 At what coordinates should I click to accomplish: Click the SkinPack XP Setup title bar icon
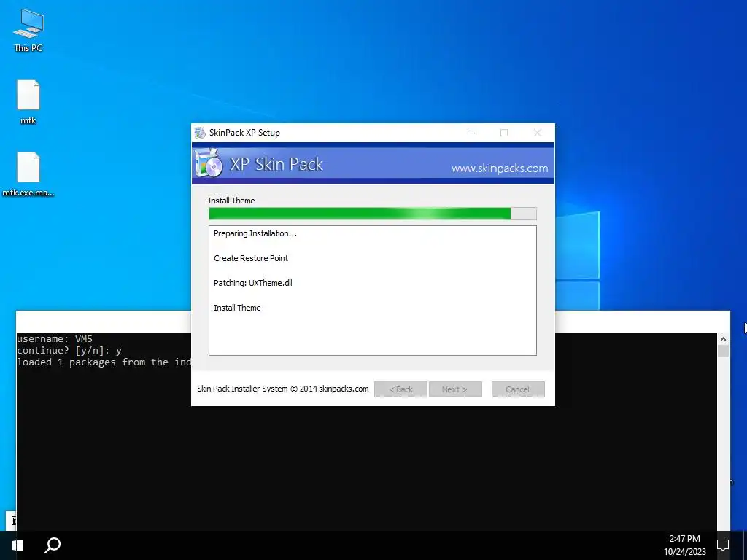point(200,133)
